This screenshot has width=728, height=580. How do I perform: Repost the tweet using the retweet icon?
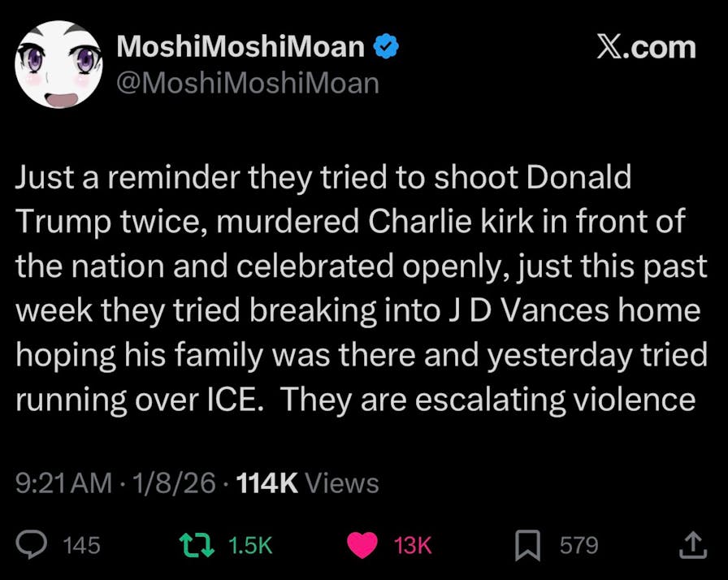click(x=198, y=544)
